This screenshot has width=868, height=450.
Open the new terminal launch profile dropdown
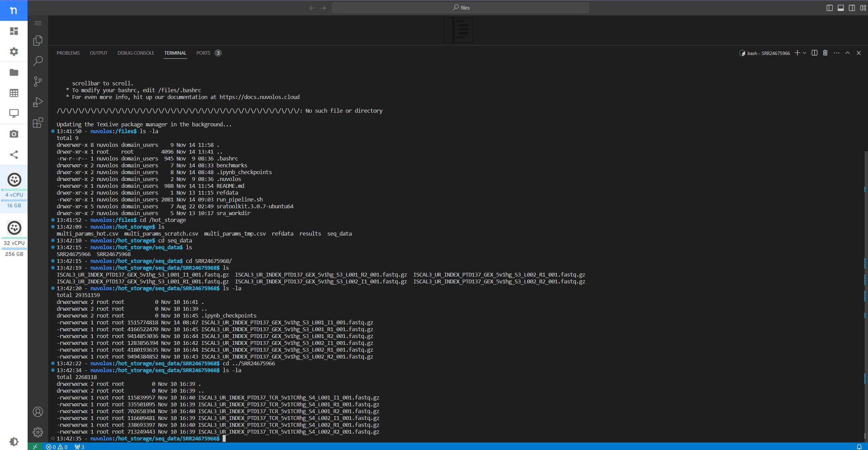[805, 53]
